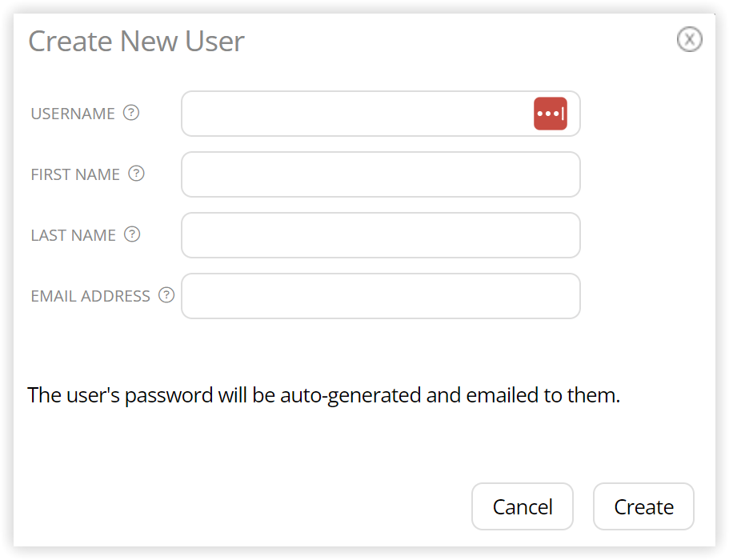The image size is (729, 560).
Task: Click the USERNAME field label
Action: 73,114
